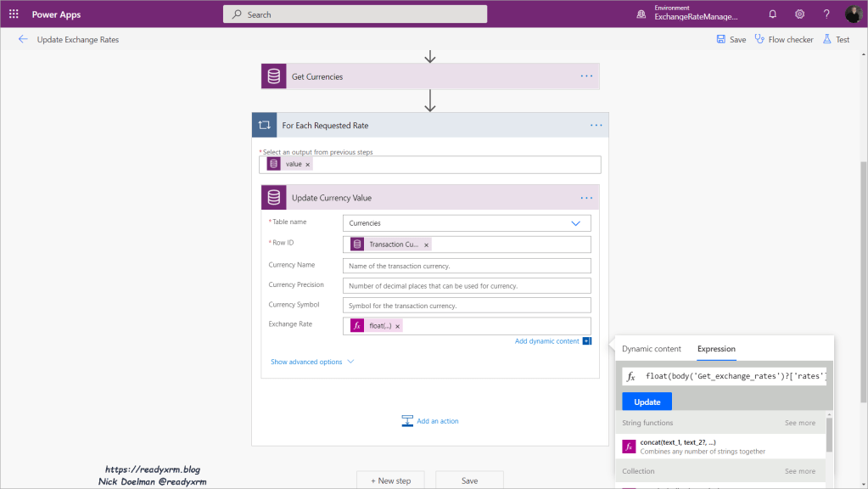This screenshot has width=868, height=489.
Task: Expand Show advanced options
Action: click(x=311, y=362)
